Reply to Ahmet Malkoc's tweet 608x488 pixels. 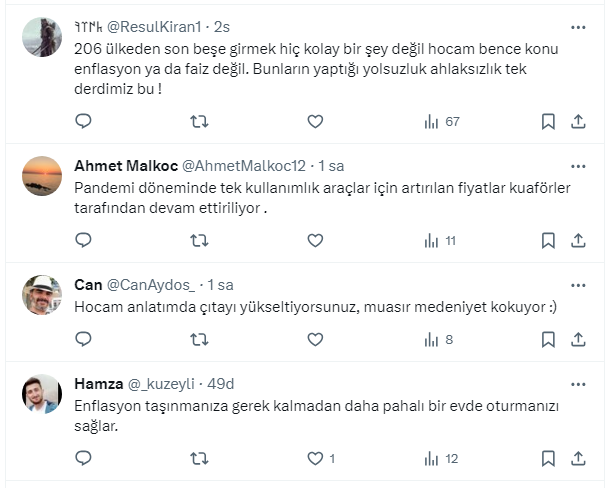pos(84,240)
